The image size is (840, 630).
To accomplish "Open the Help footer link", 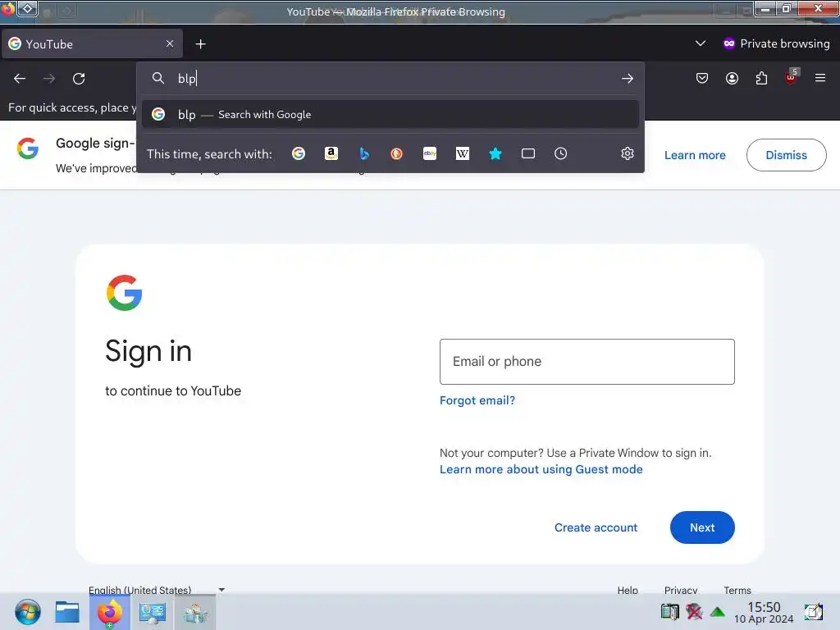I will tap(628, 590).
